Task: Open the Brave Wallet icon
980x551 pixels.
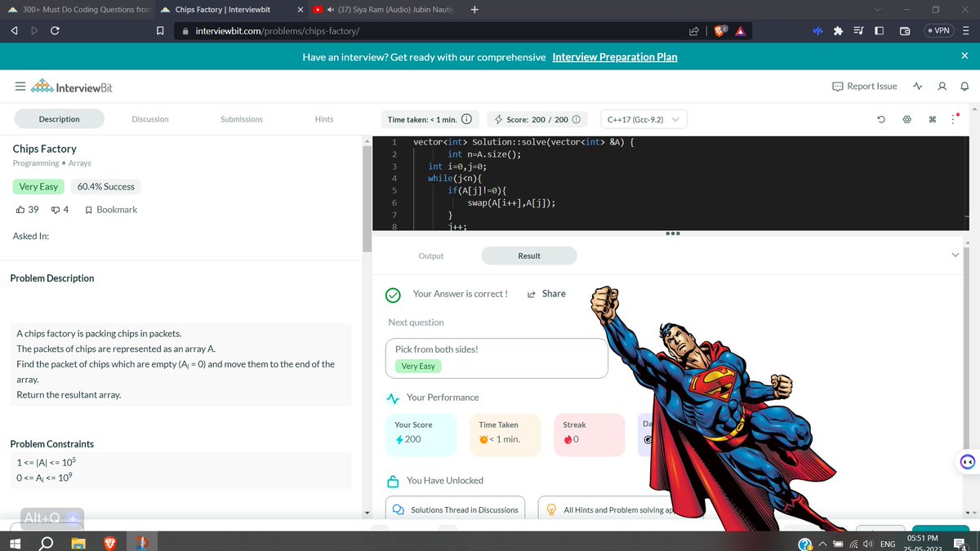Action: [905, 31]
